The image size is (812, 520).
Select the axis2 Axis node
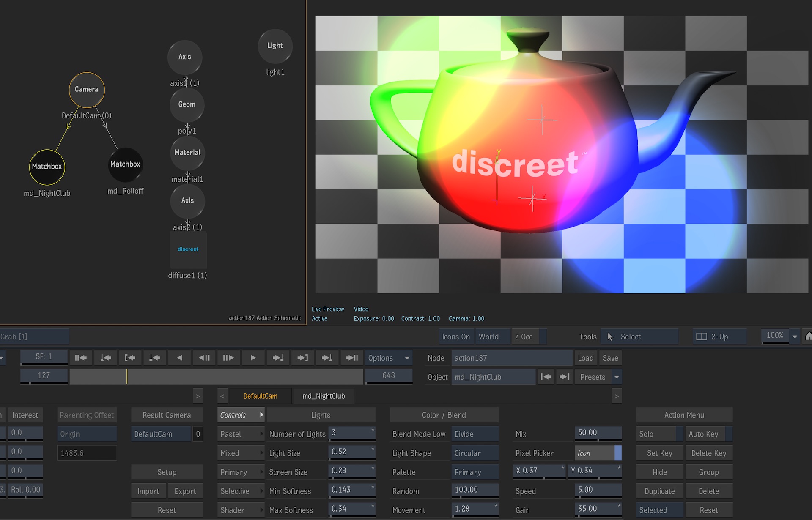click(x=187, y=201)
